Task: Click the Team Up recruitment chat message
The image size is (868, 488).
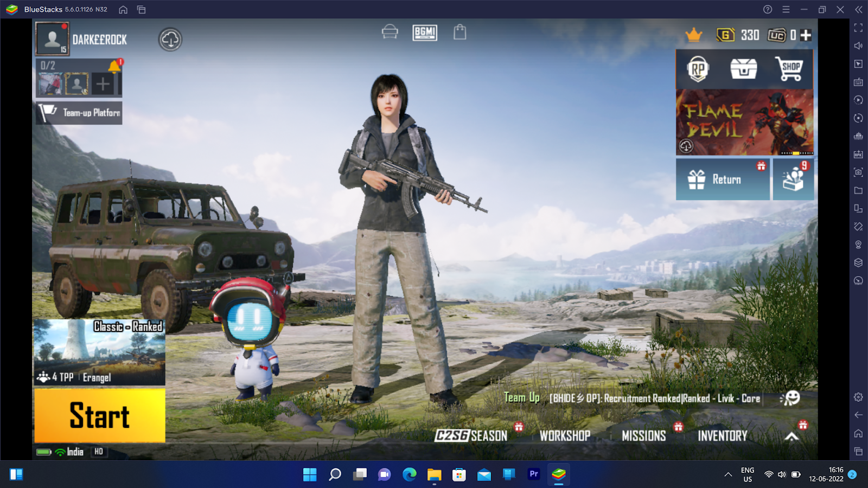Action: [632, 398]
